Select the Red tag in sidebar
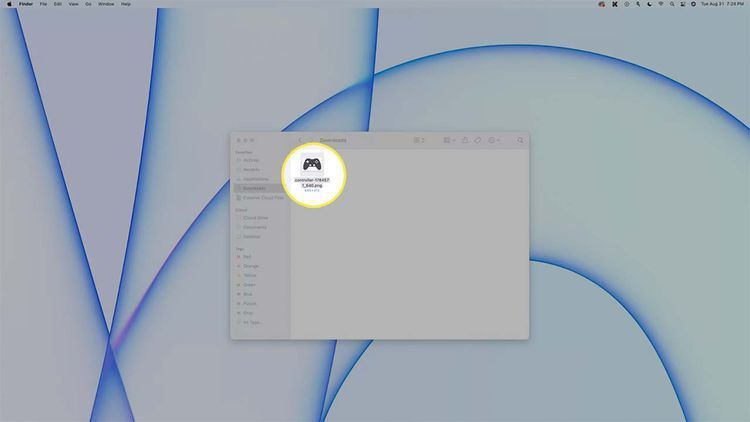This screenshot has width=750, height=422. tap(246, 256)
